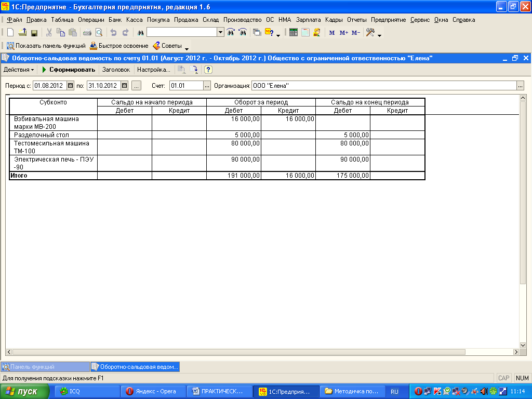Open calendar picker for start date 01.08.2012
This screenshot has width=532, height=399.
point(70,86)
